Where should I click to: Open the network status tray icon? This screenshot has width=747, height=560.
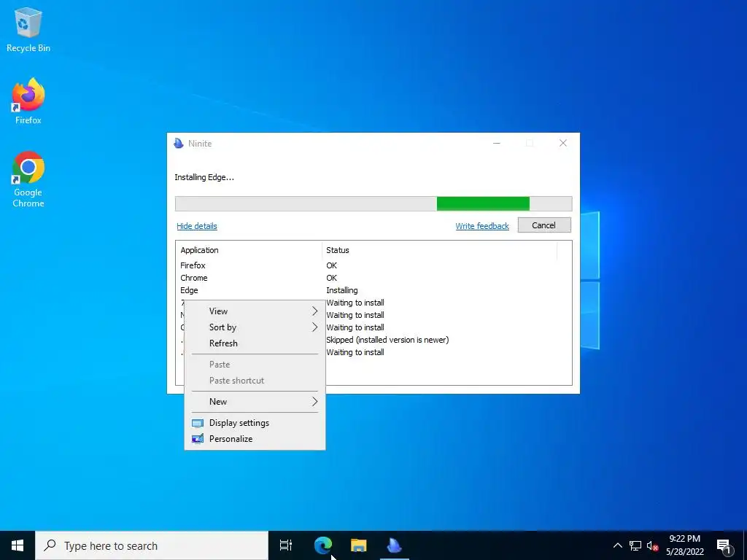pos(635,545)
